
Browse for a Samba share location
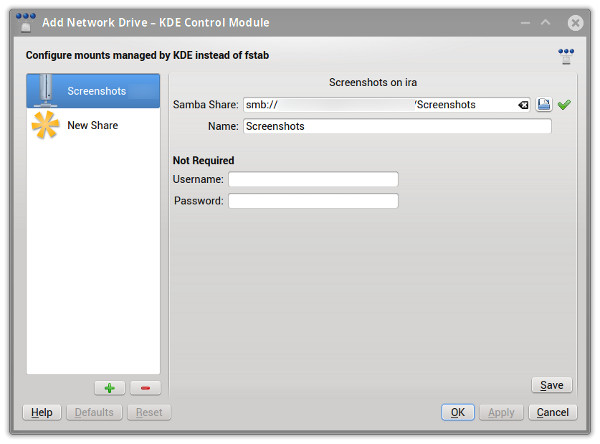point(543,104)
